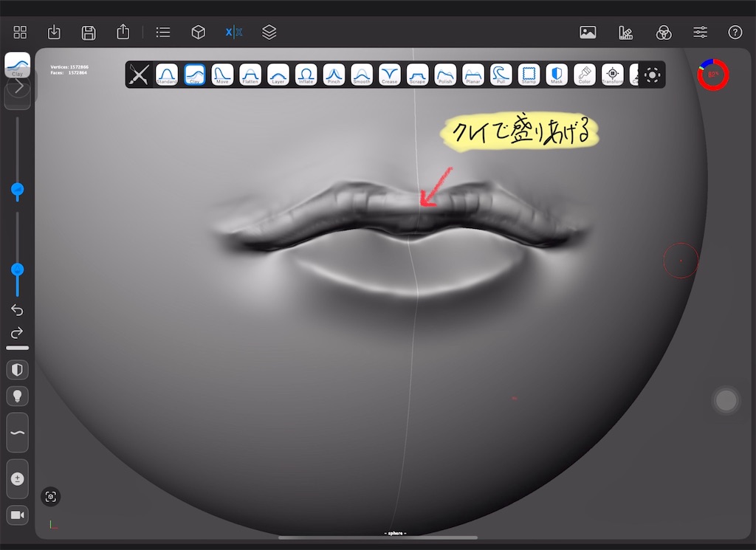Click the current Clay tool thumbnail
This screenshot has width=756, height=550.
pos(18,64)
